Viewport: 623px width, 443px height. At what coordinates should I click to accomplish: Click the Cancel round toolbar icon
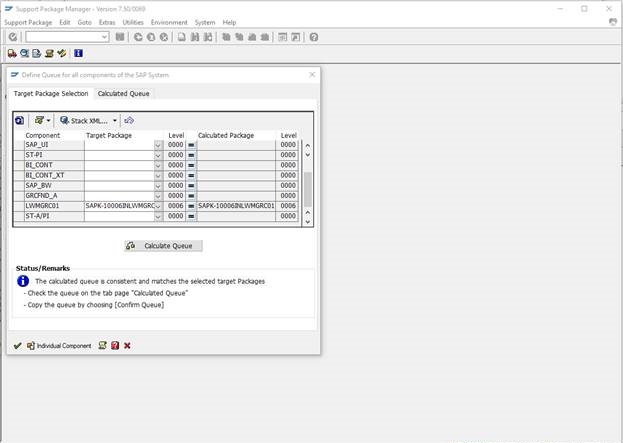[164, 37]
